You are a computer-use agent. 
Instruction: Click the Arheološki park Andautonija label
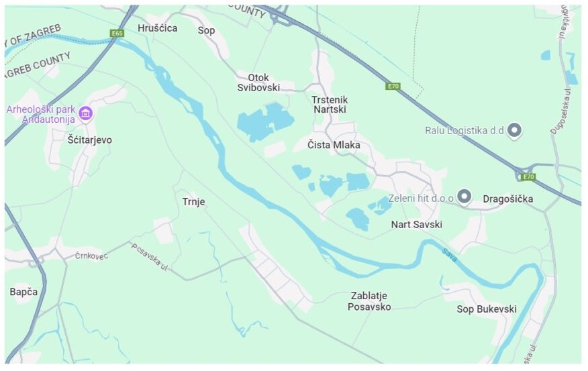point(41,114)
